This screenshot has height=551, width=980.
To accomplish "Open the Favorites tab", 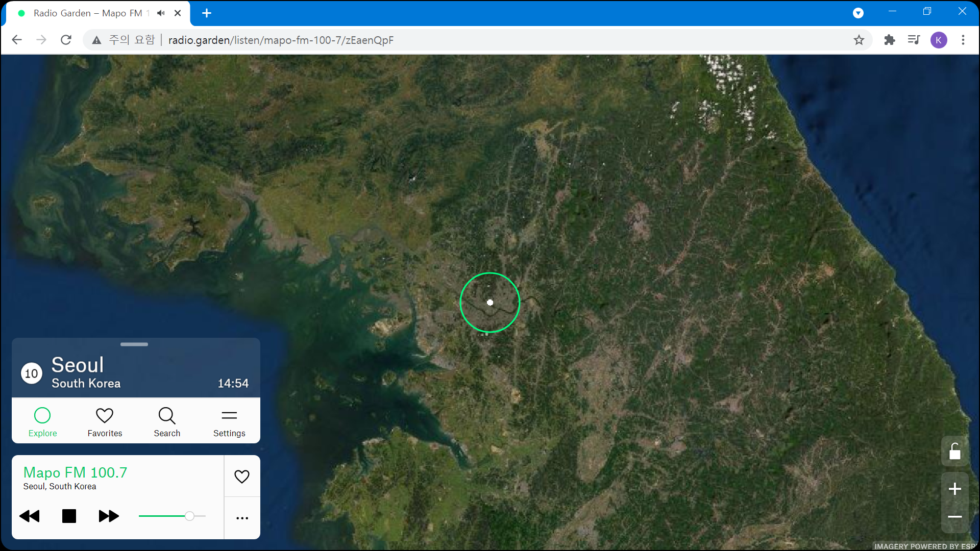I will 105,422.
